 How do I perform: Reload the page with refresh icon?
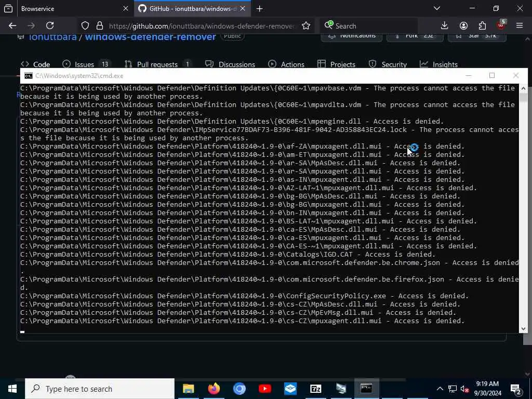point(50,26)
